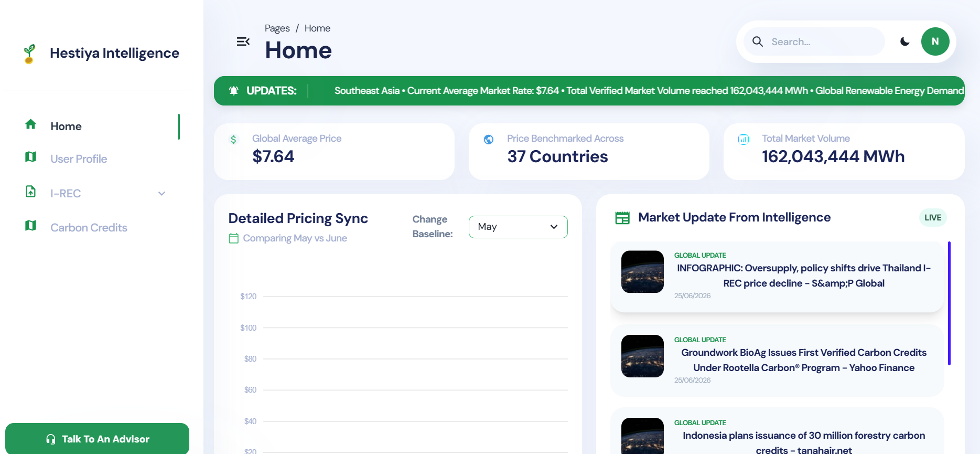This screenshot has width=980, height=454.
Task: Click the 162,043,444 MWh value
Action: pyautogui.click(x=833, y=156)
